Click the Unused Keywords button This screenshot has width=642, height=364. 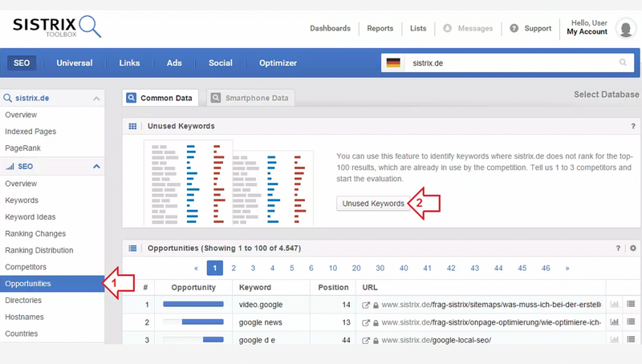(373, 204)
